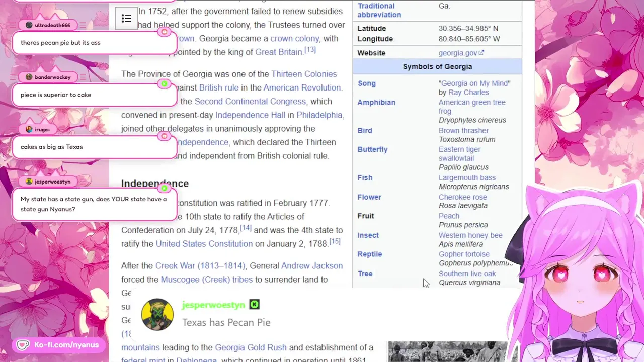Click the Ko-fi.com/nyanus banner

point(60,345)
